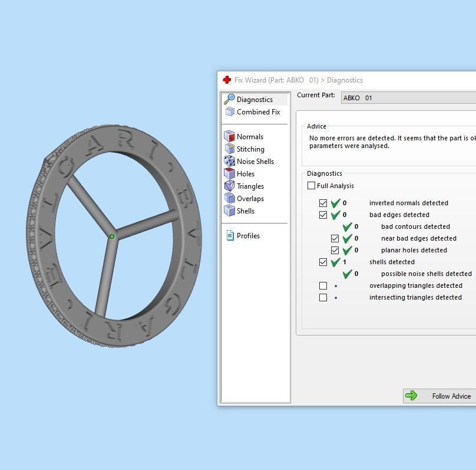476x470 pixels.
Task: Click the Follow Advice button
Action: click(439, 396)
